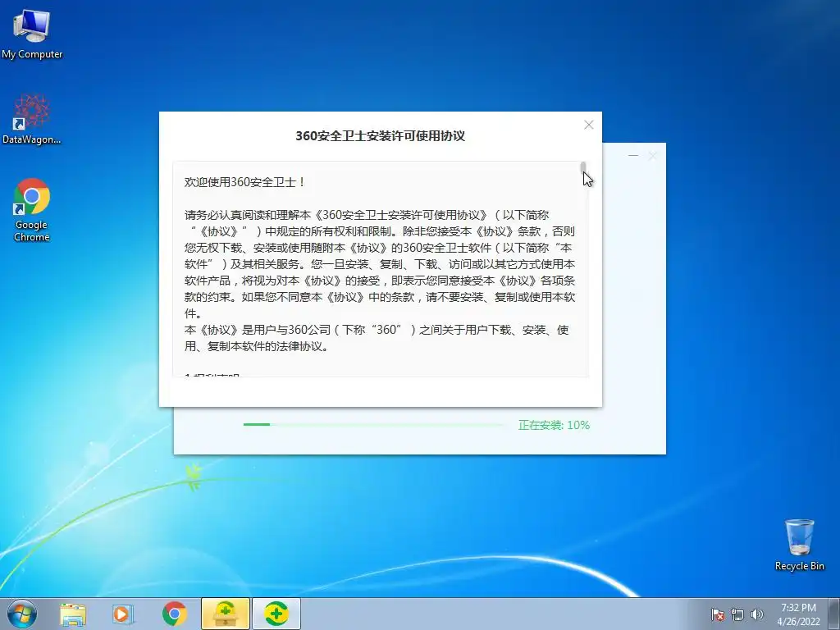Launch Chrome from the taskbar
Screen dimensions: 840x630
pyautogui.click(x=174, y=614)
